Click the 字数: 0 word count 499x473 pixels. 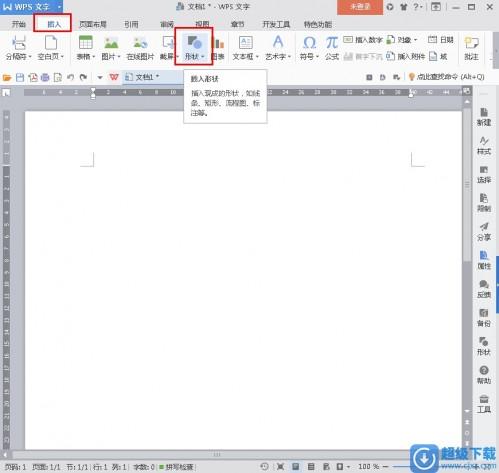click(144, 467)
